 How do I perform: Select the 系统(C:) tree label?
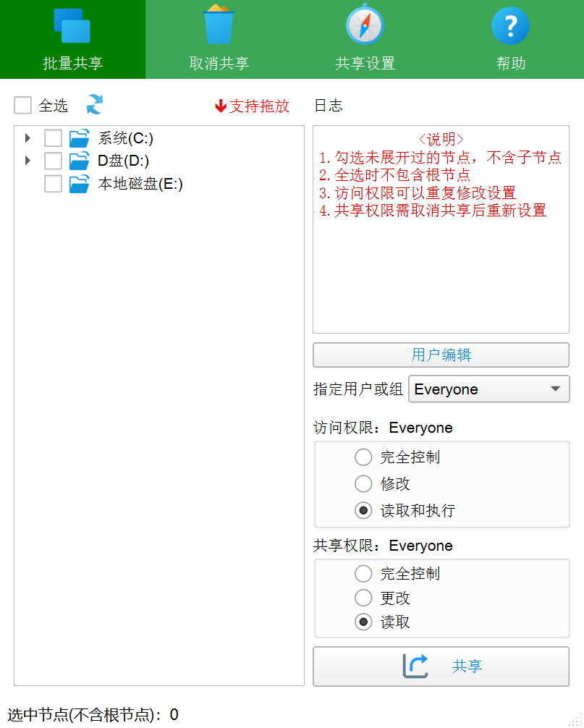[x=125, y=138]
